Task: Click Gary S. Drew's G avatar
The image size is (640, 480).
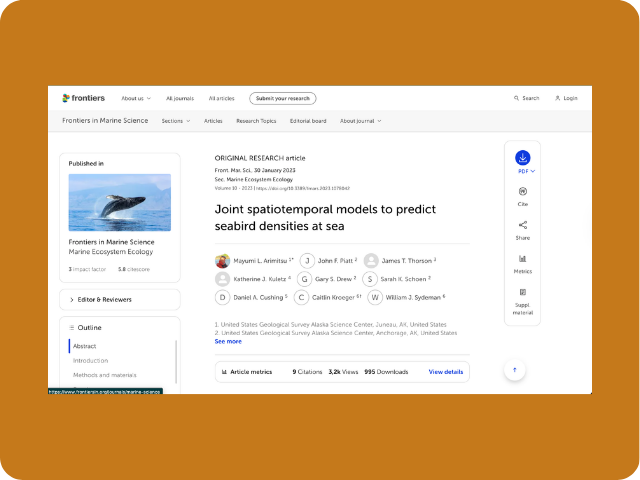Action: [x=304, y=279]
